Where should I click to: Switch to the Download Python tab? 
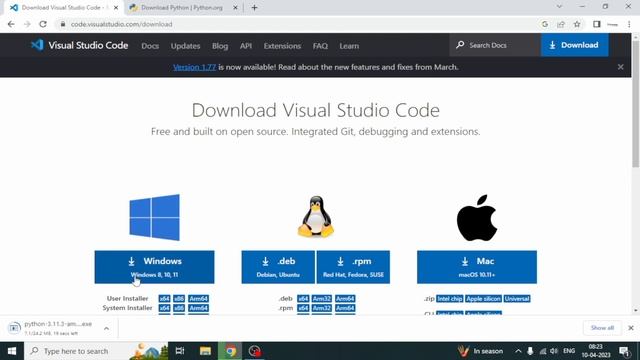(182, 7)
